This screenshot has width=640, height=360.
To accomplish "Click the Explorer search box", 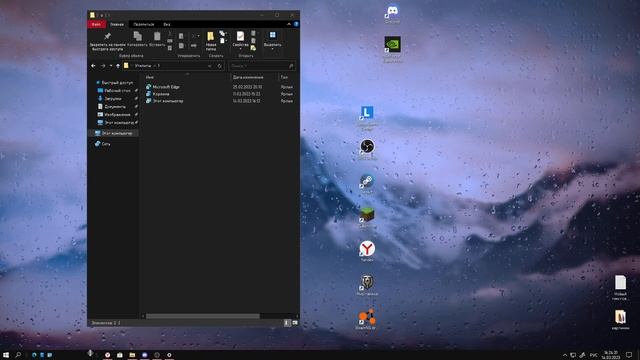I will [x=262, y=66].
